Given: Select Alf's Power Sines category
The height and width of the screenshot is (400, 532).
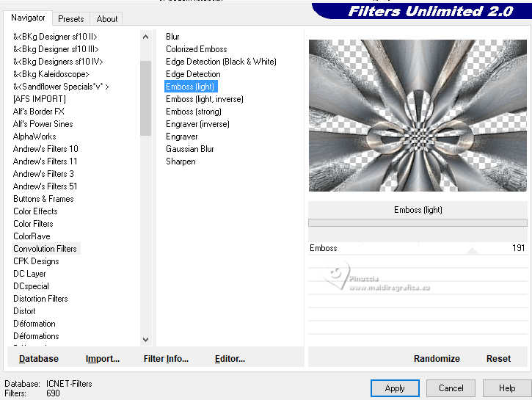Looking at the screenshot, I should [43, 124].
